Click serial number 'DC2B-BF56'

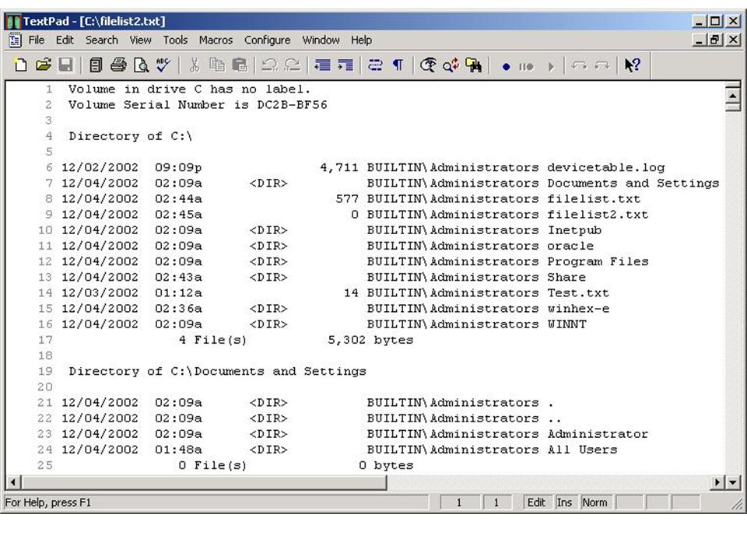[292, 105]
